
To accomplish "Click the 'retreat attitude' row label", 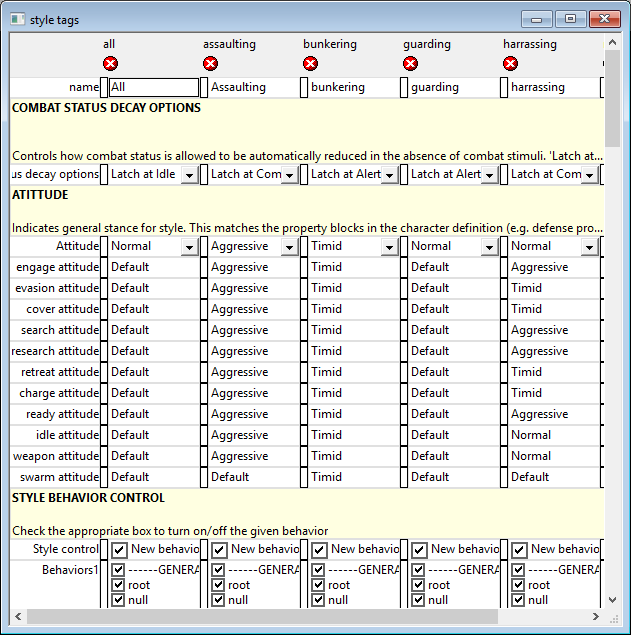I will click(x=60, y=372).
